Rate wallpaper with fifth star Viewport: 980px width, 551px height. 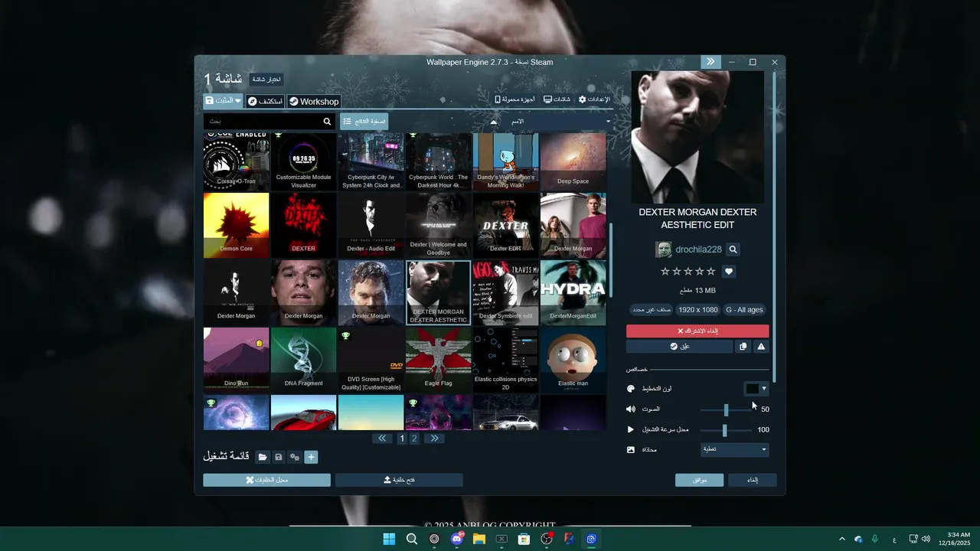pos(711,272)
